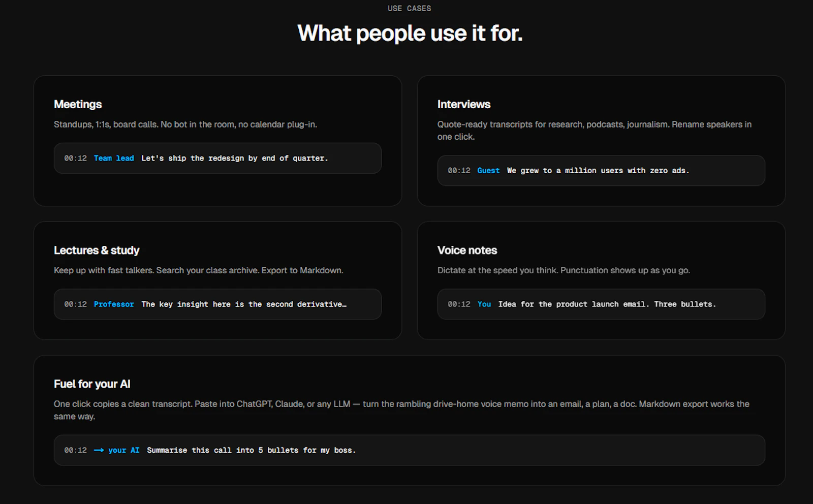Screen dimensions: 813x504
Task: Click the 'Quote-ready transcripts' description
Action: point(595,131)
